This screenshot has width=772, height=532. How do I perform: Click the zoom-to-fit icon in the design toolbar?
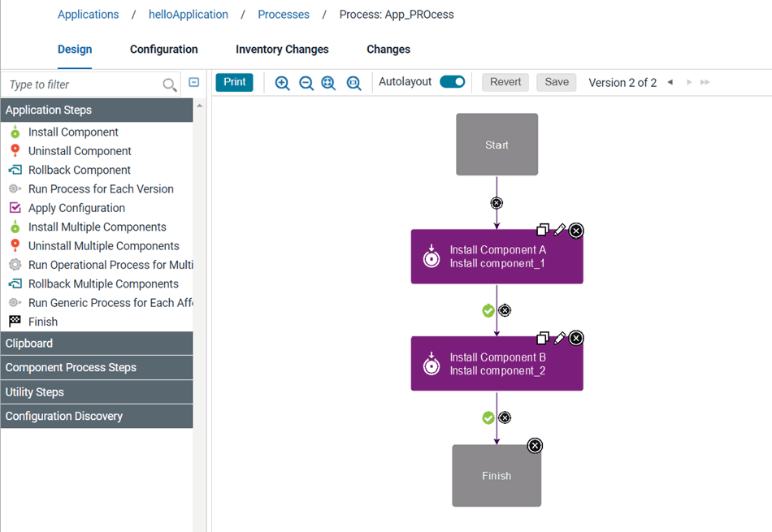(x=328, y=82)
